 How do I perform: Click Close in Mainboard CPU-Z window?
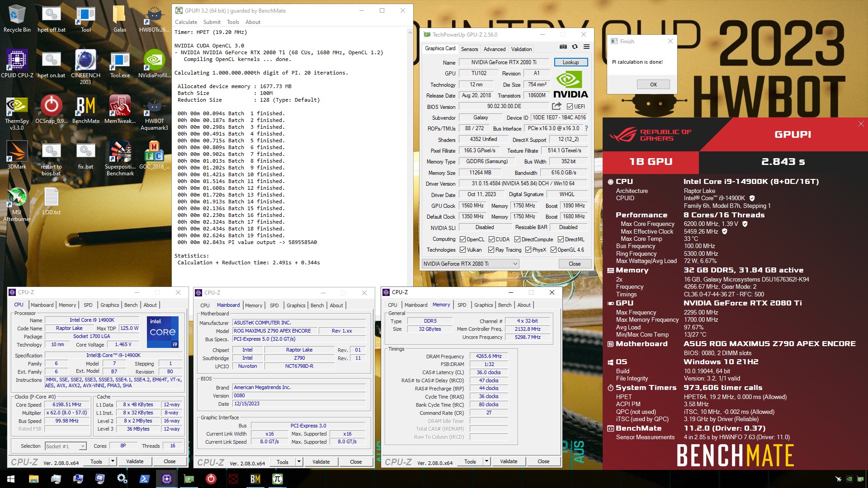pyautogui.click(x=356, y=462)
